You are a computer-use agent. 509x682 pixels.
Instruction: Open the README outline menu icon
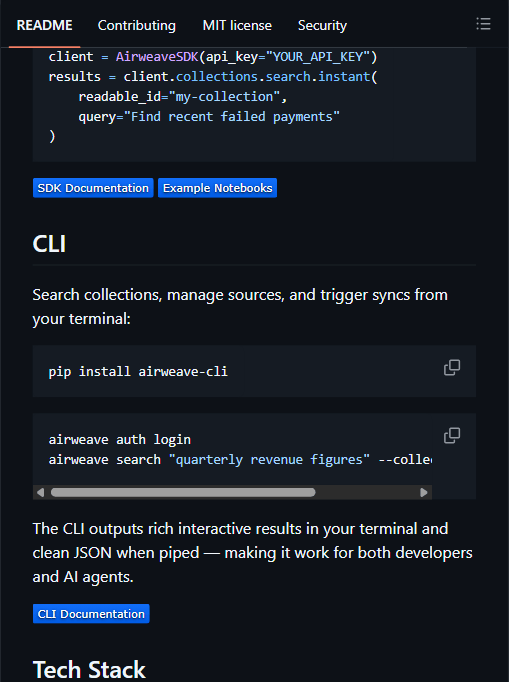pyautogui.click(x=483, y=24)
